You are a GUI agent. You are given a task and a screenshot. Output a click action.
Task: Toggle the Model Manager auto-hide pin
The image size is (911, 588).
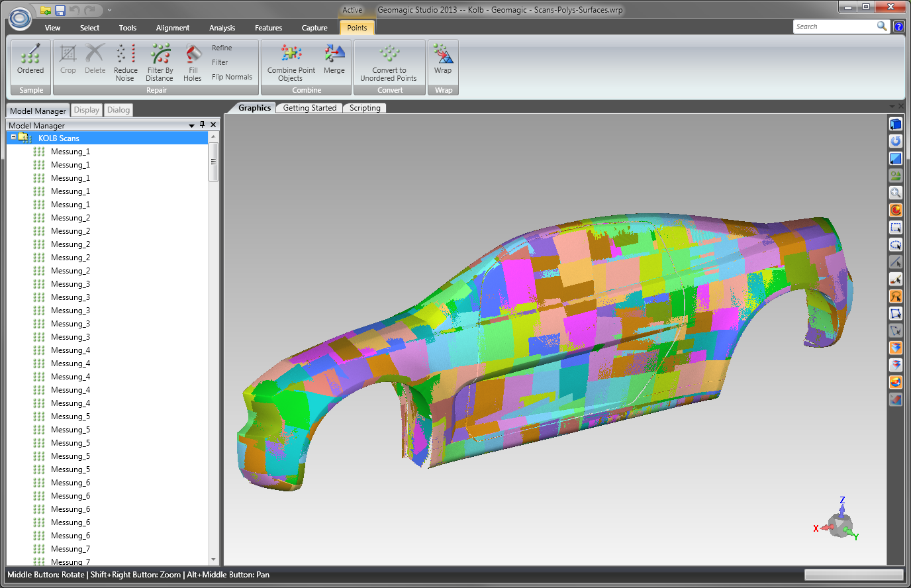click(x=203, y=124)
